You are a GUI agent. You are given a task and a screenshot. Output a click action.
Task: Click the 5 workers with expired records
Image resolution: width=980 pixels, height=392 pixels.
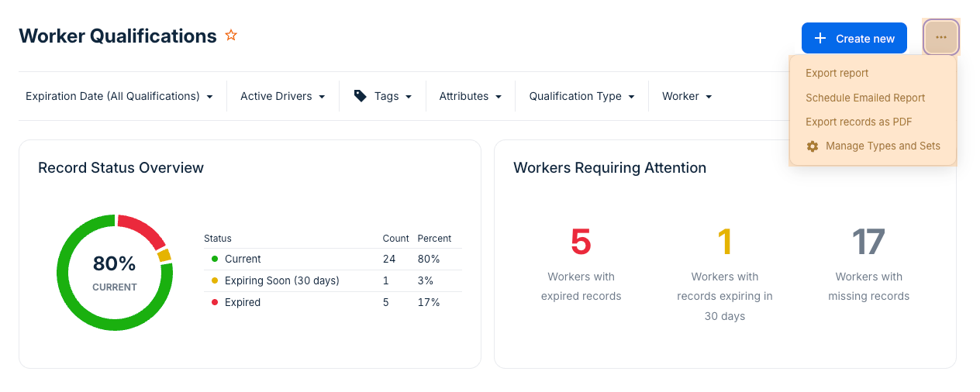[x=581, y=242]
